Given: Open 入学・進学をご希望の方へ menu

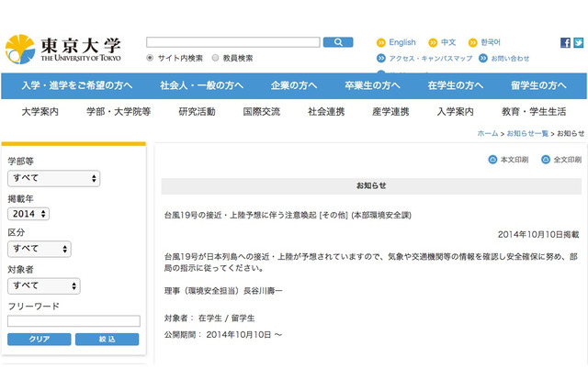Looking at the screenshot, I should point(77,85).
